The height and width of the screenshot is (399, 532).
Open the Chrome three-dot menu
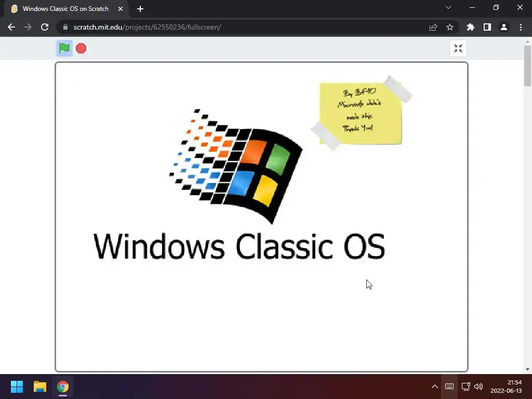pyautogui.click(x=521, y=27)
